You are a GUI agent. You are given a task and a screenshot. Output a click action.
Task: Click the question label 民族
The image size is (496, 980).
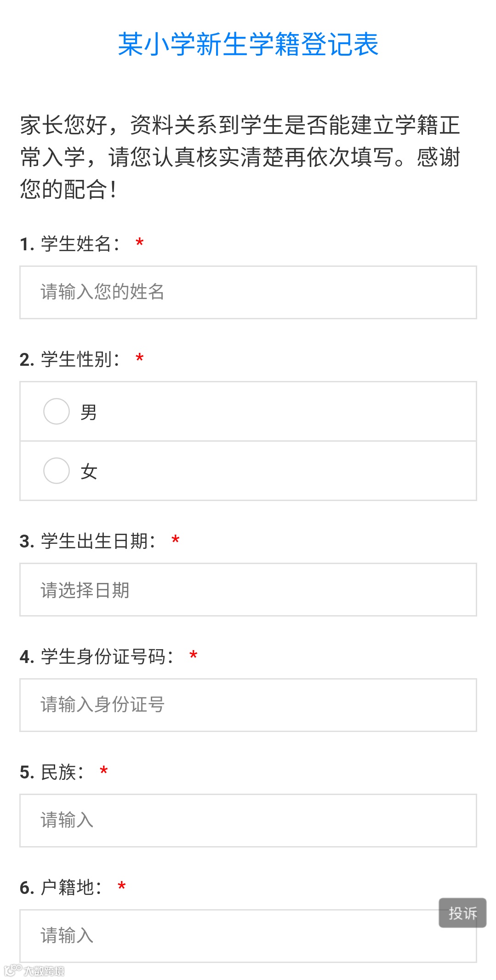58,772
